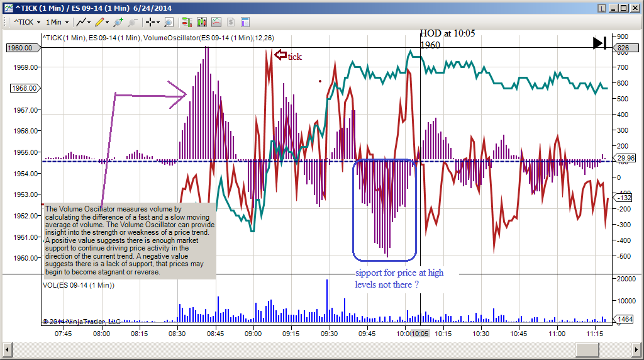Click the 09:30 time axis label
The height and width of the screenshot is (360, 644).
tap(329, 334)
